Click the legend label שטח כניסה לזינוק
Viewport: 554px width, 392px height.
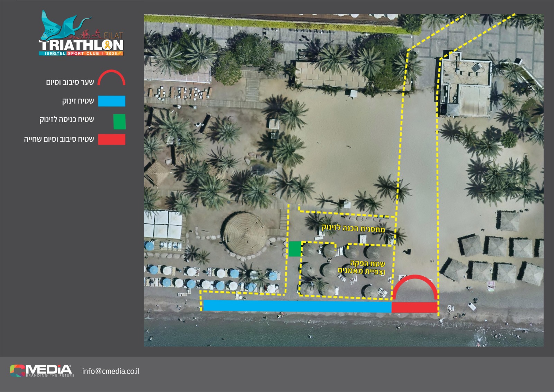tap(66, 120)
